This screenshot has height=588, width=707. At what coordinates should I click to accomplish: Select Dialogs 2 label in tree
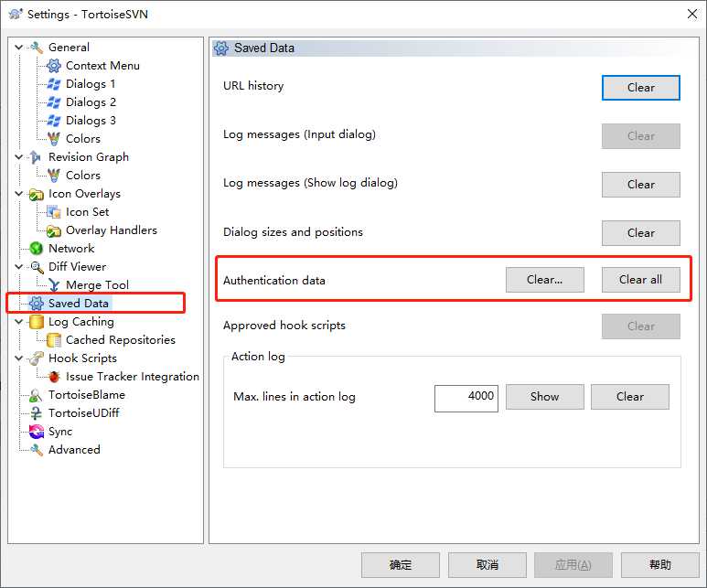coord(91,102)
